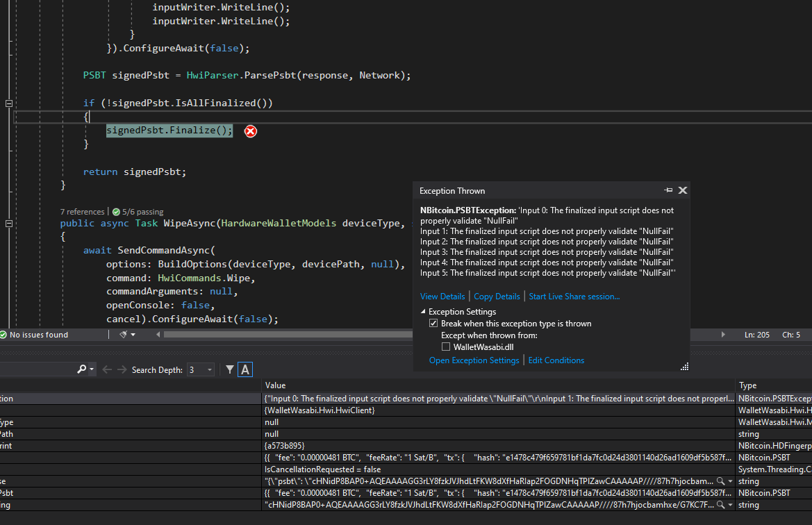Click the scroll left arrow of editor

pyautogui.click(x=158, y=335)
